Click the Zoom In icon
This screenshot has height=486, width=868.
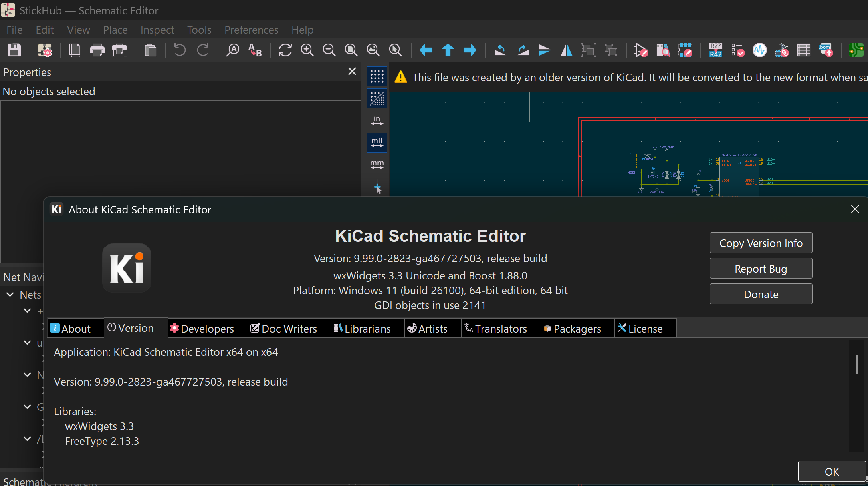[x=307, y=50]
